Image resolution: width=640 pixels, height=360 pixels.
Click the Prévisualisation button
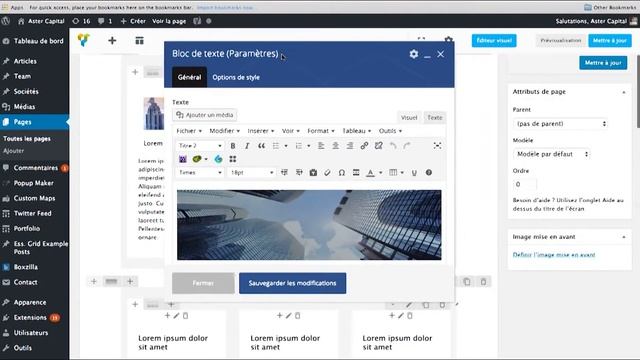tap(560, 40)
